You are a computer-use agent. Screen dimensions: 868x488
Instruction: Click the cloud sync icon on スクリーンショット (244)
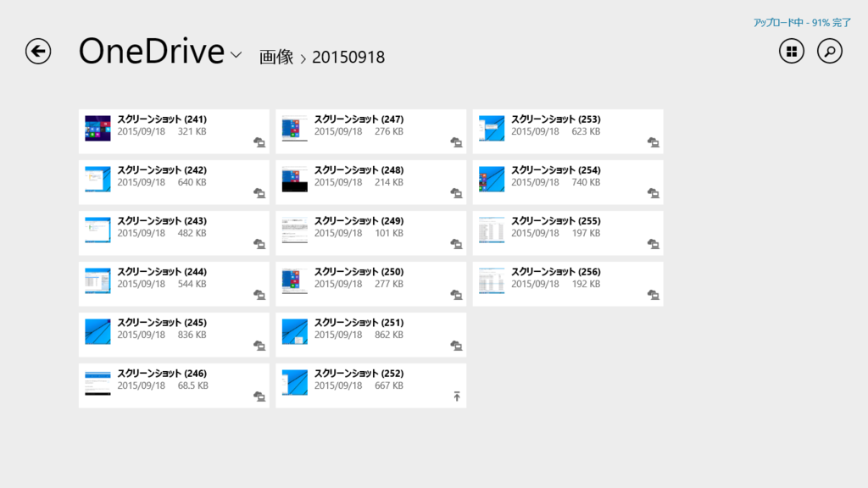pyautogui.click(x=259, y=294)
